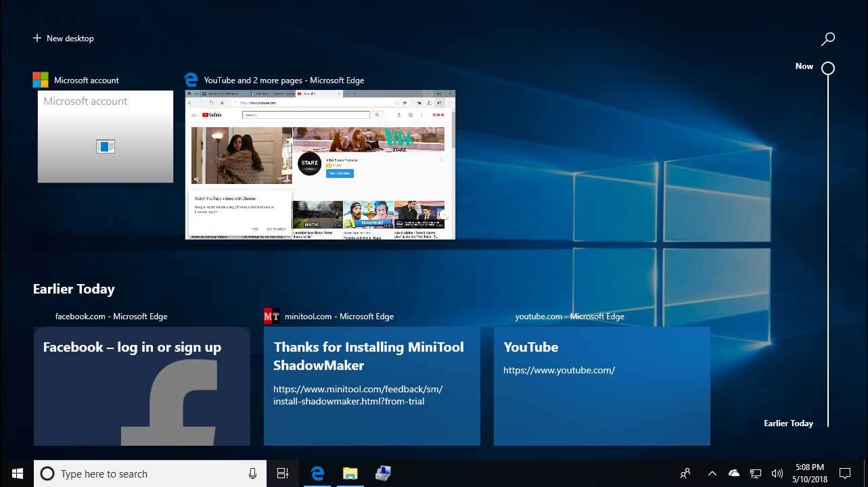This screenshot has width=868, height=487.
Task: Switch to the YouTube Microsoft Edge window
Action: (x=320, y=165)
